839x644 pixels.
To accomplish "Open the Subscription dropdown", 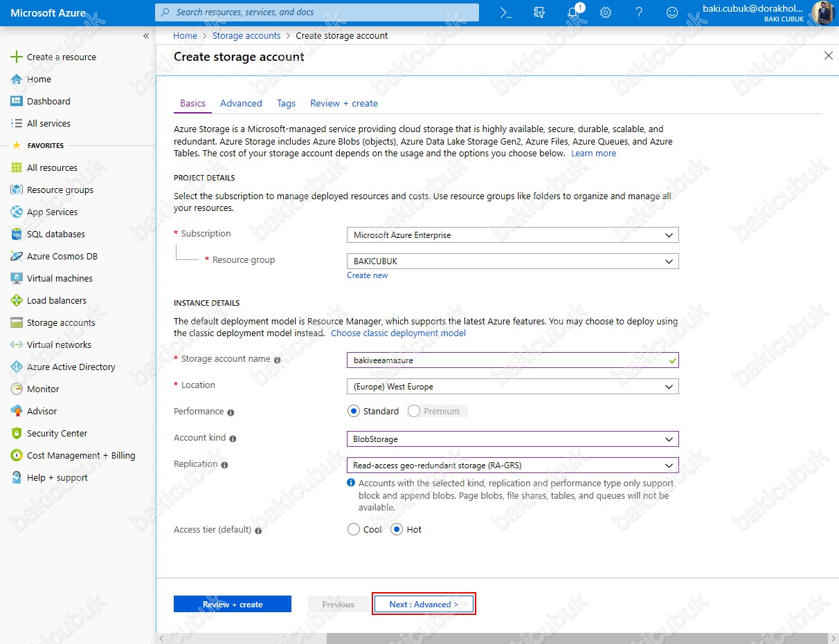I will click(512, 235).
